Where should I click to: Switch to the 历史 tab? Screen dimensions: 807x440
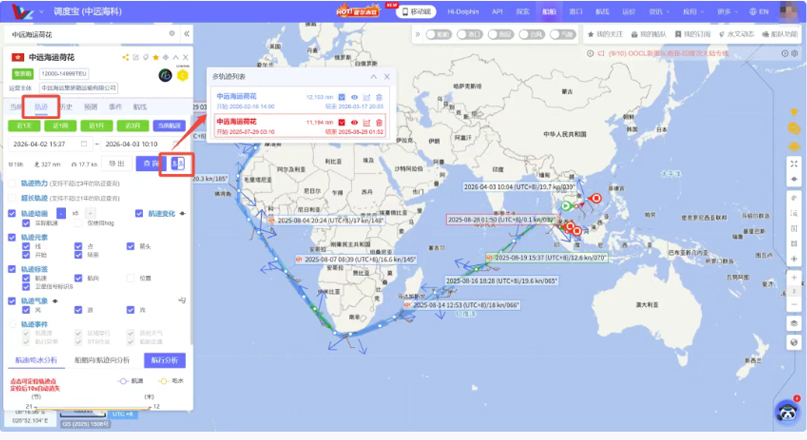65,106
